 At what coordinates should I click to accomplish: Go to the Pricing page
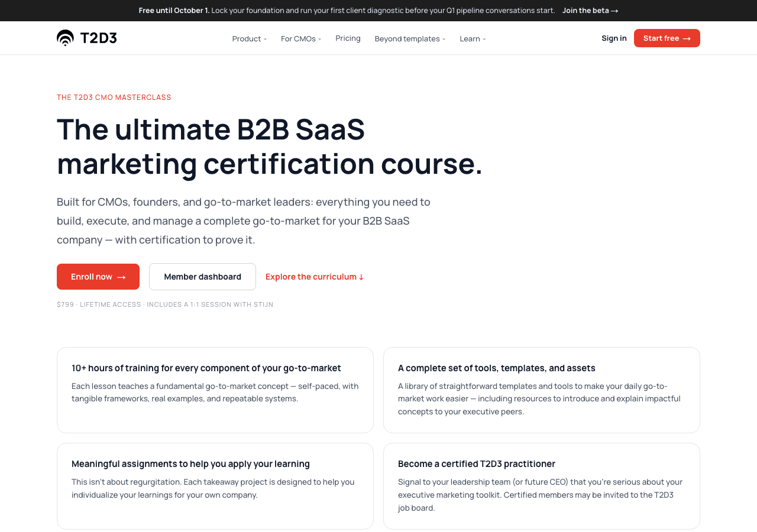pos(348,38)
